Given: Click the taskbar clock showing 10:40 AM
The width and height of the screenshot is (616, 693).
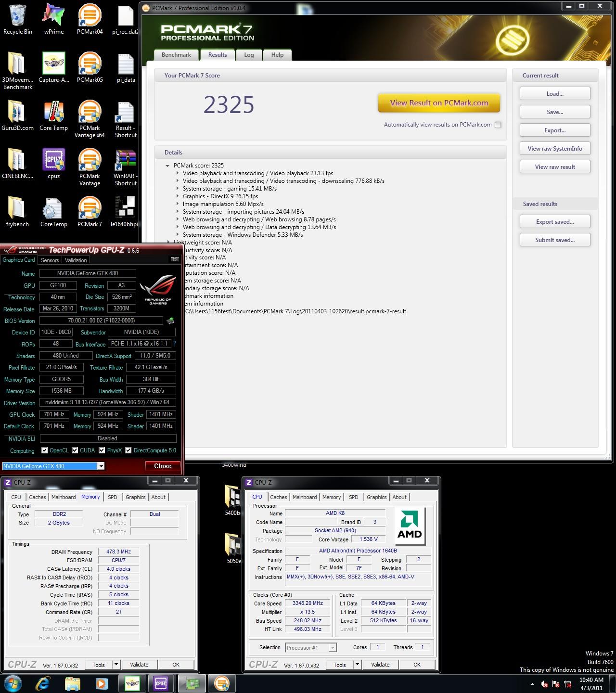Looking at the screenshot, I should click(x=591, y=684).
